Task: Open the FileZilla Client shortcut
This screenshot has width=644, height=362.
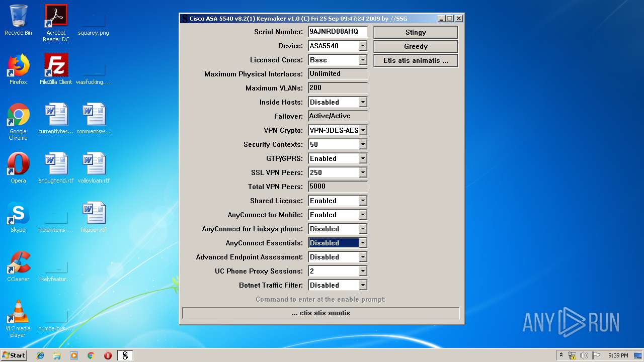Action: [x=56, y=69]
